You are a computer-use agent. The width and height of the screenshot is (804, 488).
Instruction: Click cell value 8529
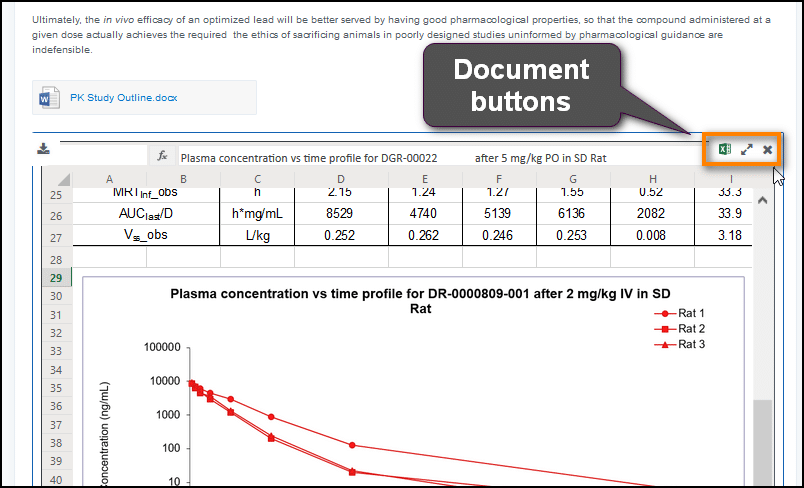pos(340,214)
